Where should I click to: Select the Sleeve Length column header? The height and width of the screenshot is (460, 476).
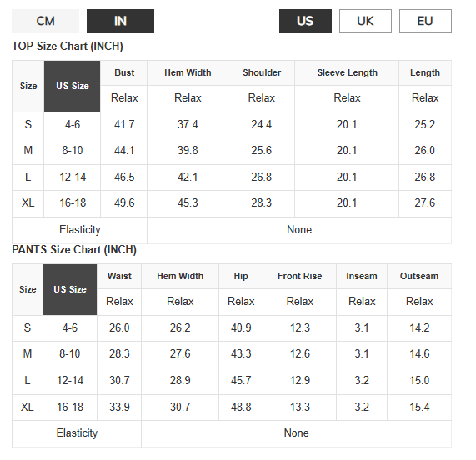(347, 72)
